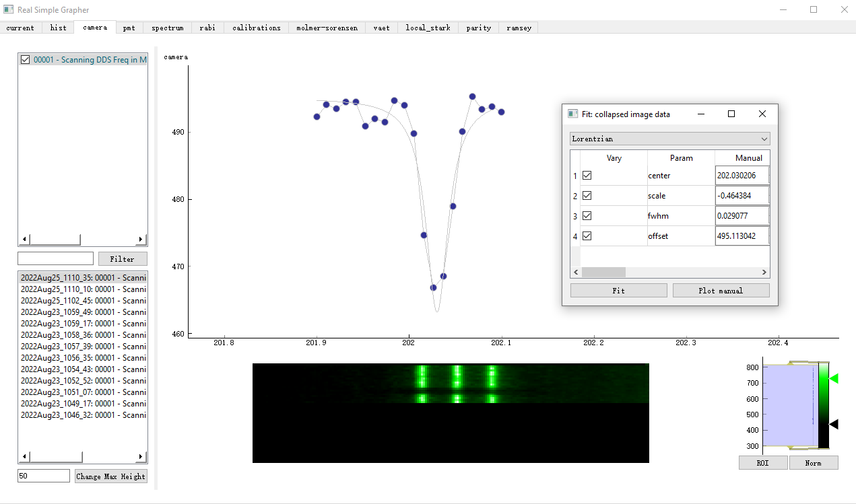Click the fit table horizontal scrollbar
856x504 pixels.
click(603, 272)
